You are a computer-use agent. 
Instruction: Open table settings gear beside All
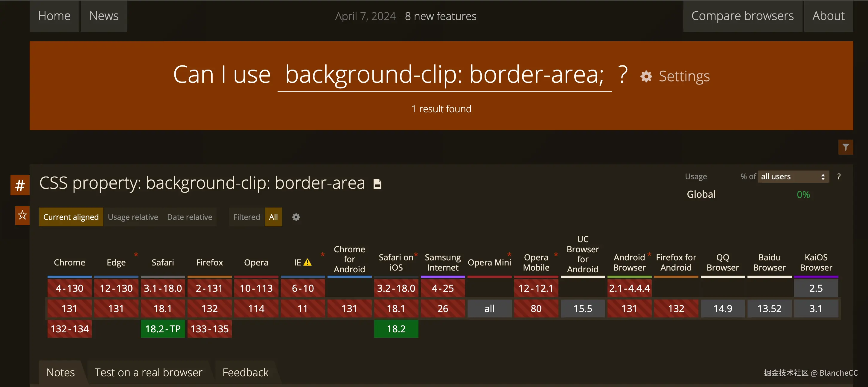296,217
